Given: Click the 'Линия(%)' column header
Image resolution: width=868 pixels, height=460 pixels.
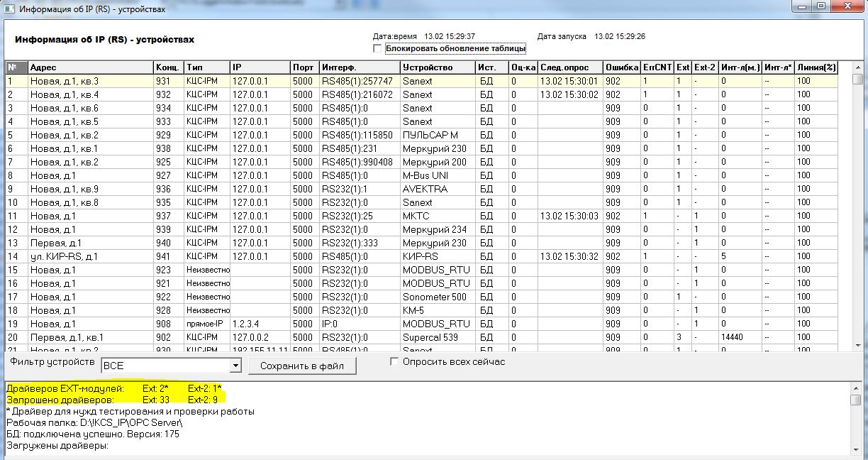Looking at the screenshot, I should point(817,67).
